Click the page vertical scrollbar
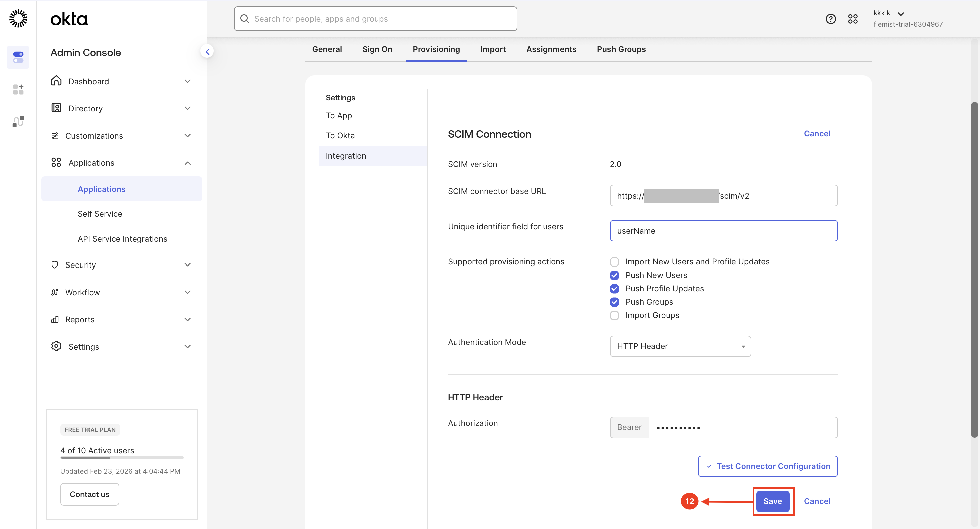 974,267
